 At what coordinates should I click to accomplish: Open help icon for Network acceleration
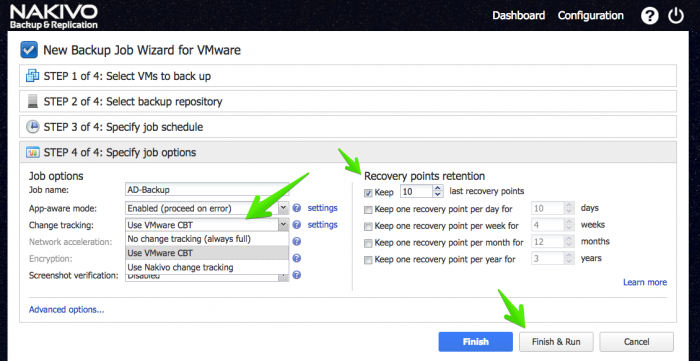(297, 241)
